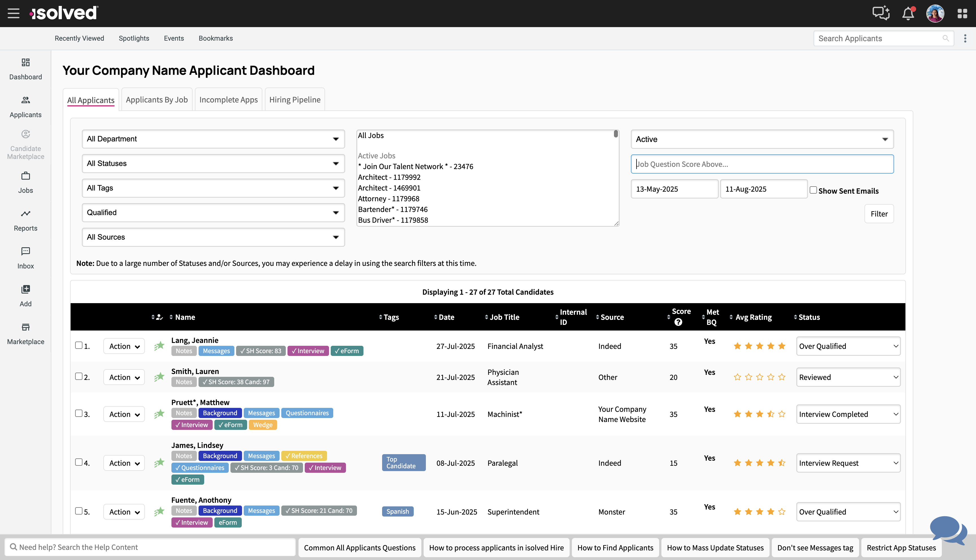Select the checkbox for Smith, Lauren
The height and width of the screenshot is (560, 976).
[x=79, y=377]
